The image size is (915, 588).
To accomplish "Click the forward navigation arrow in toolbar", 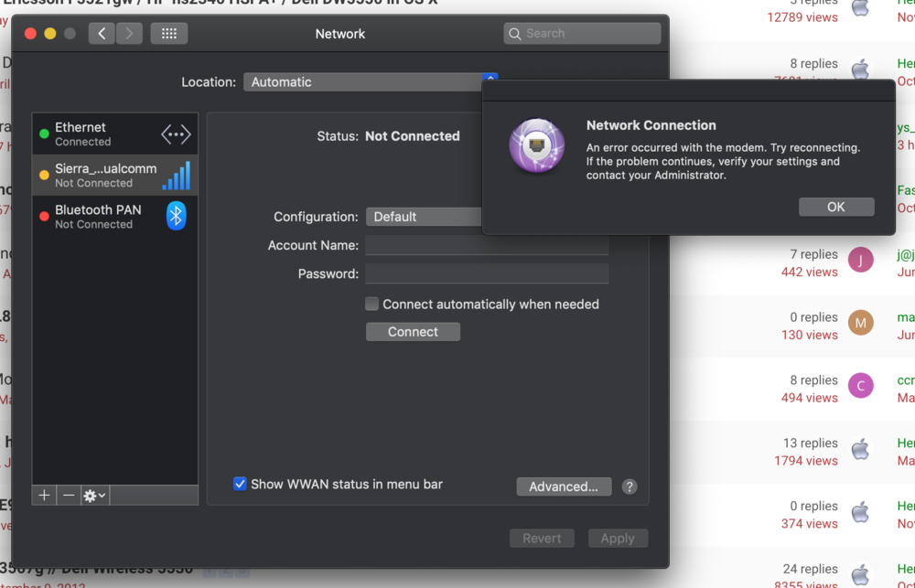I will tap(127, 34).
